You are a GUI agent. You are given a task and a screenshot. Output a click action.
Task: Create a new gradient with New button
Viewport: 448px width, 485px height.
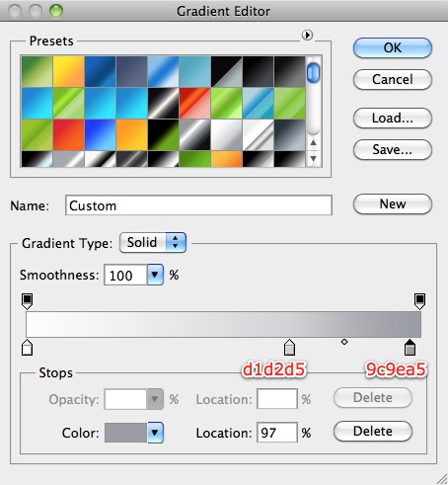coord(393,203)
